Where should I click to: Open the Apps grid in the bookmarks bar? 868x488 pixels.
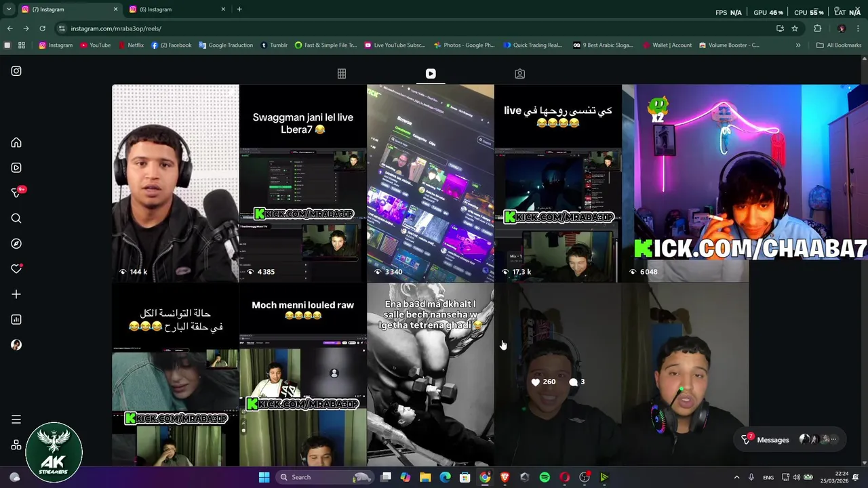point(22,45)
